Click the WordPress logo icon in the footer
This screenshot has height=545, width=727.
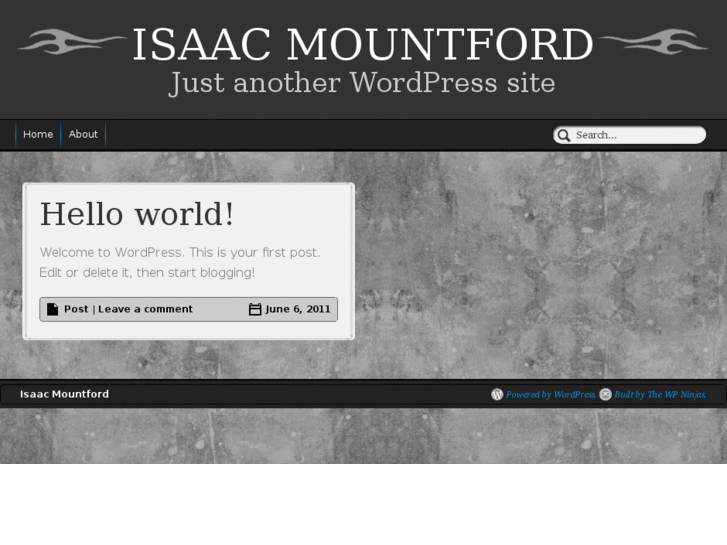(497, 394)
